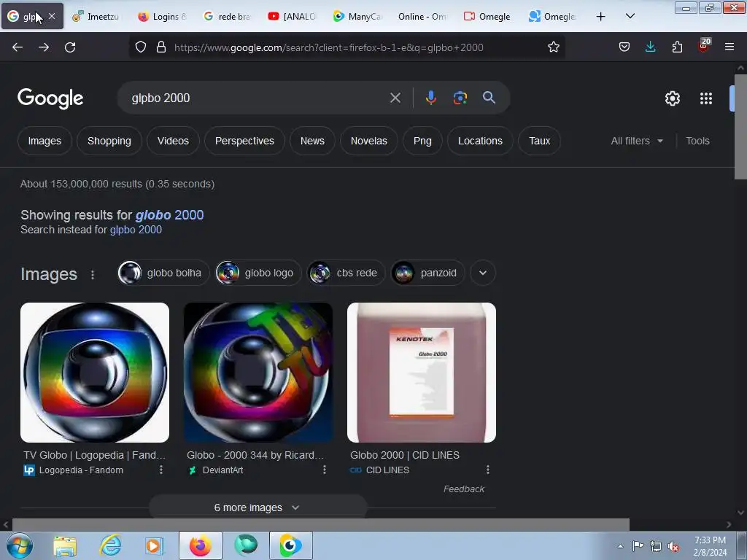
Task: Select the panzoid chip
Action: (x=427, y=273)
